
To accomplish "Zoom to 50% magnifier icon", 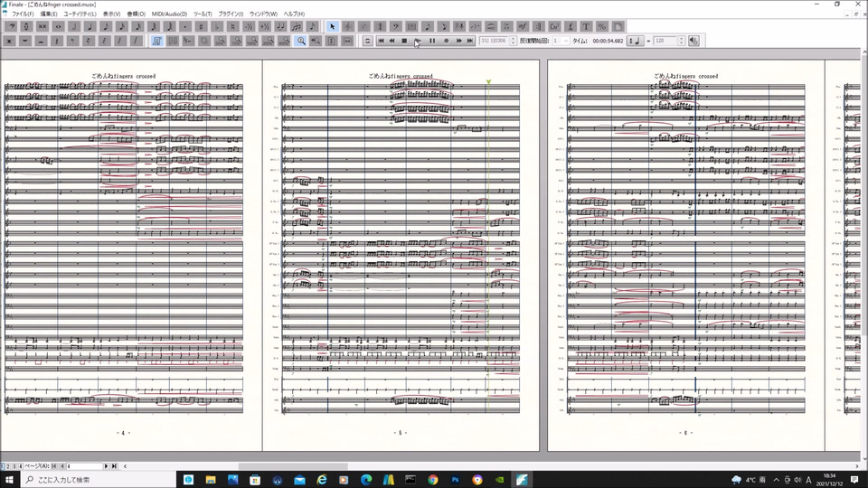I will click(221, 41).
